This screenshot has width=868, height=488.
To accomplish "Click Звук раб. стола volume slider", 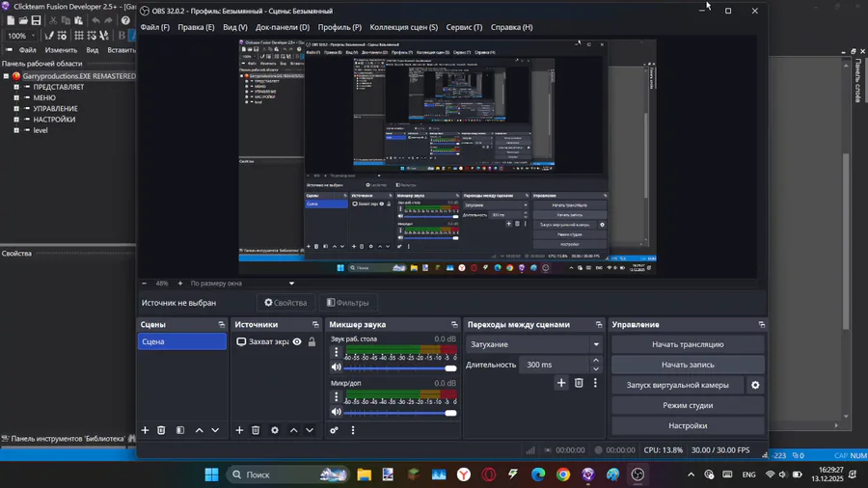I will click(x=400, y=368).
